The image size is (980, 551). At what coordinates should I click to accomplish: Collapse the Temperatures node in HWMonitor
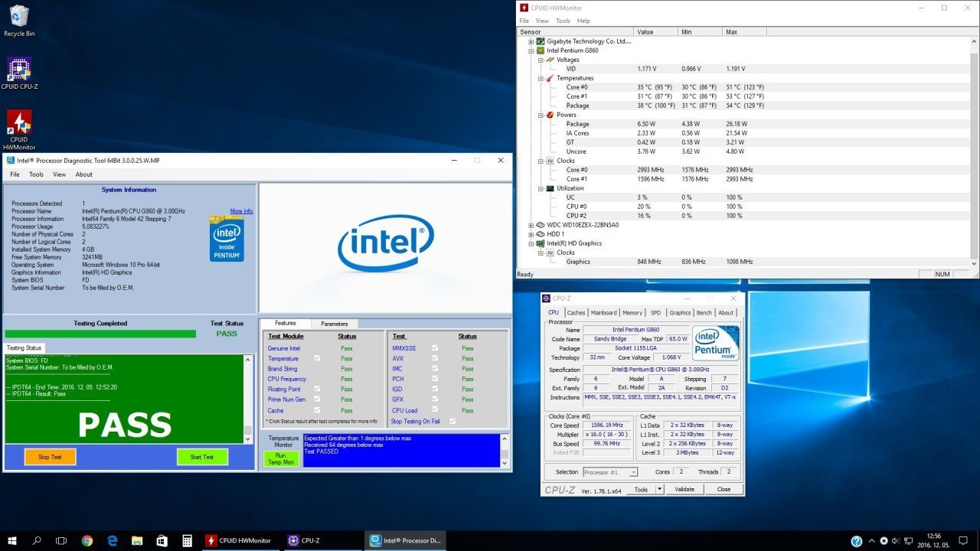click(541, 78)
